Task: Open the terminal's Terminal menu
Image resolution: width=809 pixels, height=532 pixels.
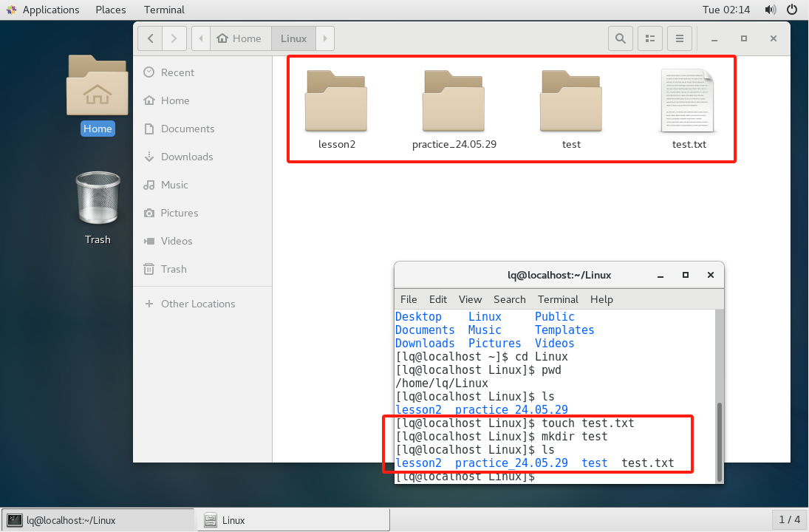Action: (x=558, y=300)
